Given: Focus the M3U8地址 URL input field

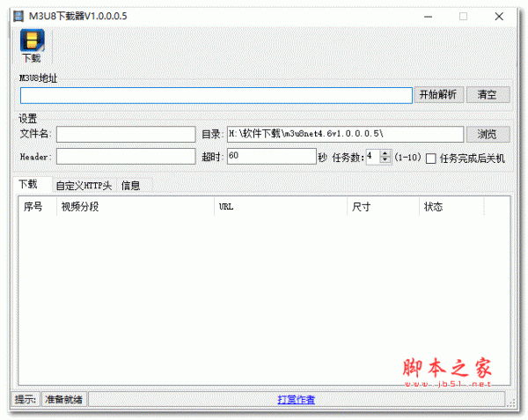Looking at the screenshot, I should click(216, 95).
